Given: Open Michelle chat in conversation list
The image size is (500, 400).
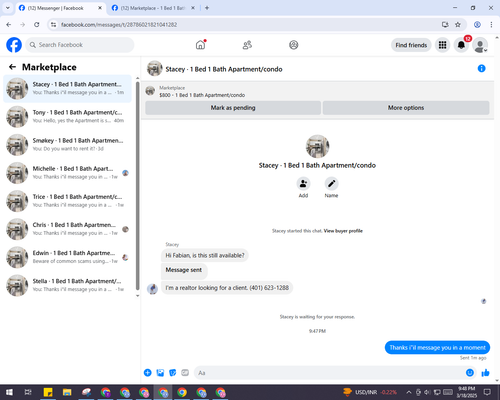Looking at the screenshot, I should [67, 173].
